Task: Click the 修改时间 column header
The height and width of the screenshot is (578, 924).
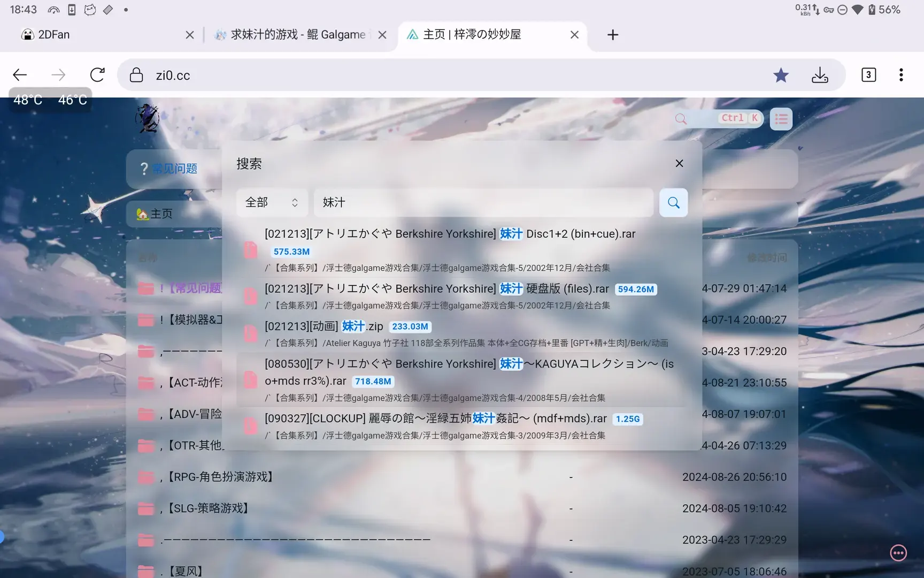Action: 767,258
